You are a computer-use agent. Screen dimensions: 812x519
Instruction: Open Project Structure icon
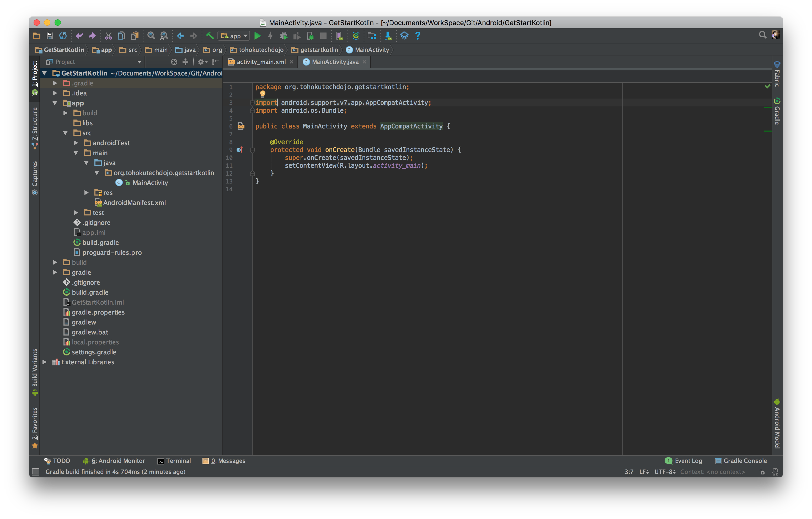pyautogui.click(x=372, y=36)
